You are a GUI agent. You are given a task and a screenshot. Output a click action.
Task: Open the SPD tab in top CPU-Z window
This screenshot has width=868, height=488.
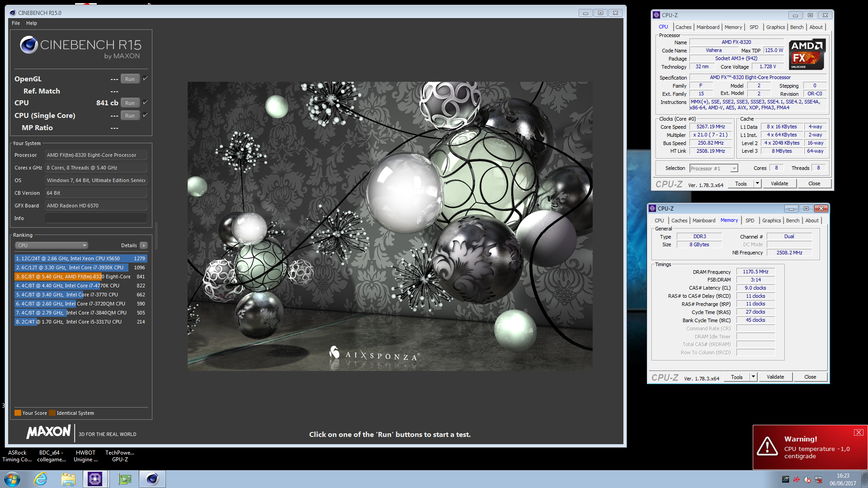click(754, 27)
